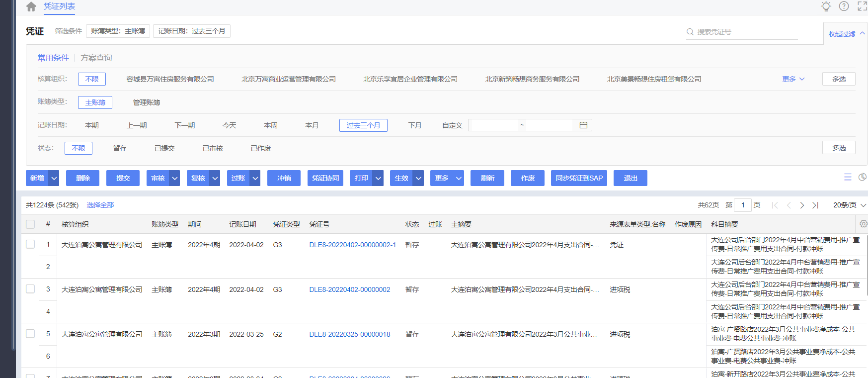
Task: Click the light bulb tips icon
Action: (826, 6)
